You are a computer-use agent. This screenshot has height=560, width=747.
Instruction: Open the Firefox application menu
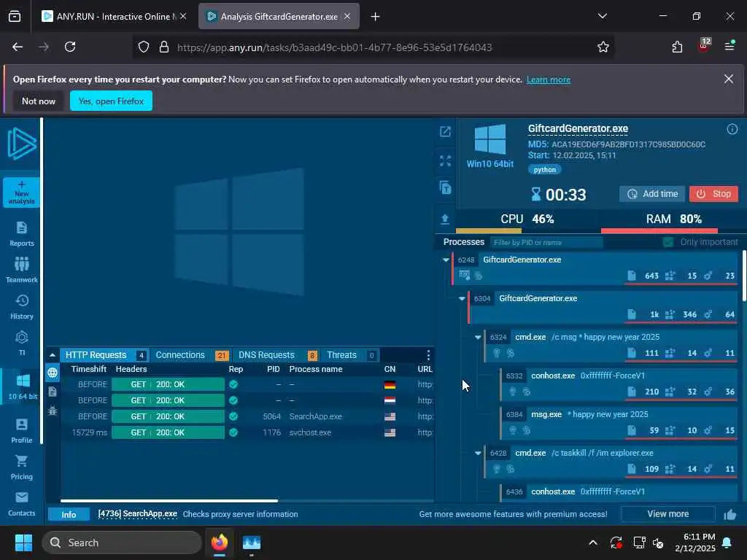(x=729, y=46)
